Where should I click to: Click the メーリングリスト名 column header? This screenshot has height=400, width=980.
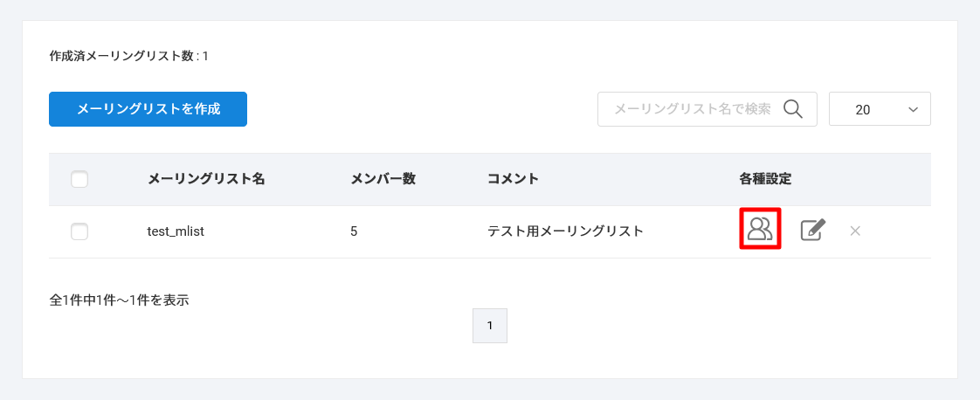click(206, 179)
